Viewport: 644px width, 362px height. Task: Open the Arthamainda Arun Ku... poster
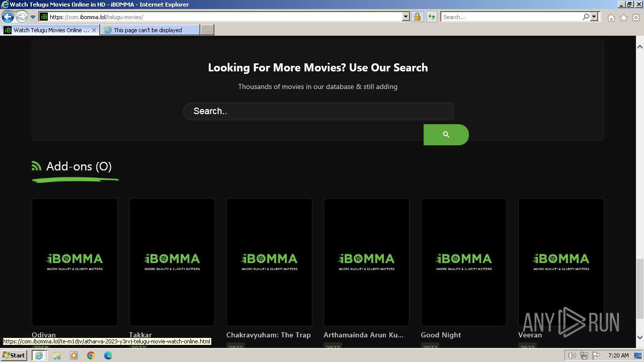point(366,262)
